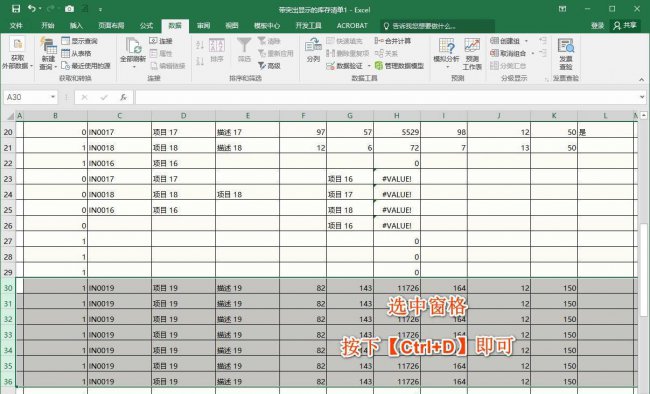Click 快速填充 flash fill
Viewport: 650px width, 394px height.
344,41
